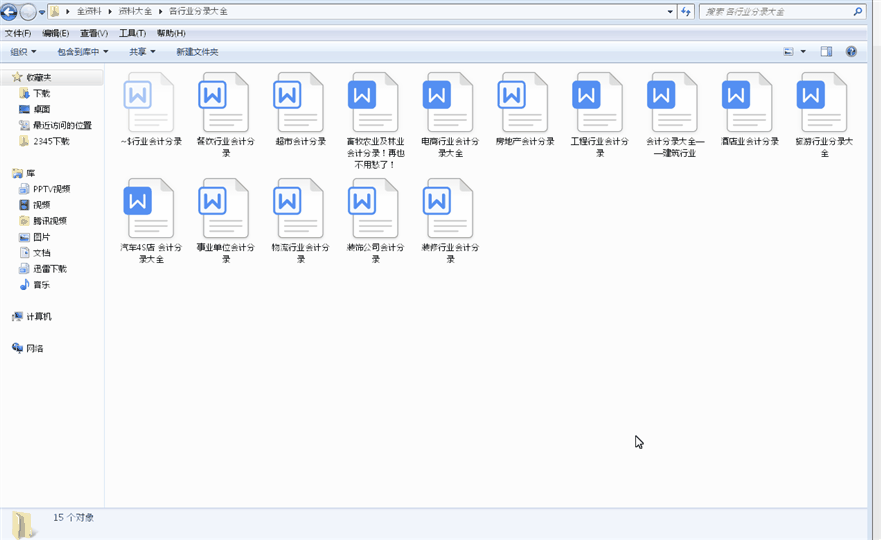The width and height of the screenshot is (881, 540).
Task: Select the ~$行业会计分录 temp file icon
Action: click(151, 103)
